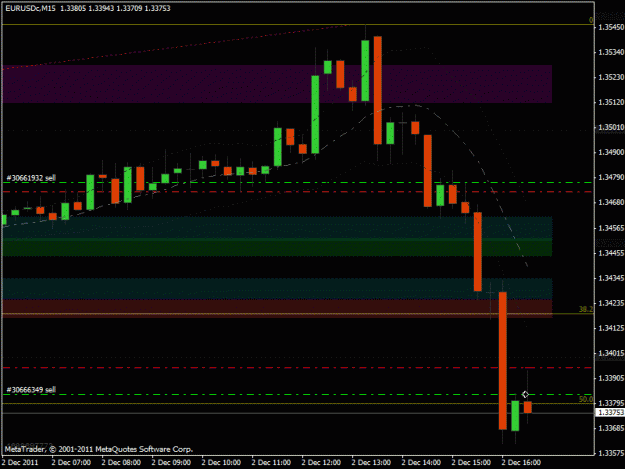This screenshot has height=469, width=625.
Task: Click the high value 1.33943 in the chart header
Action: click(x=101, y=8)
